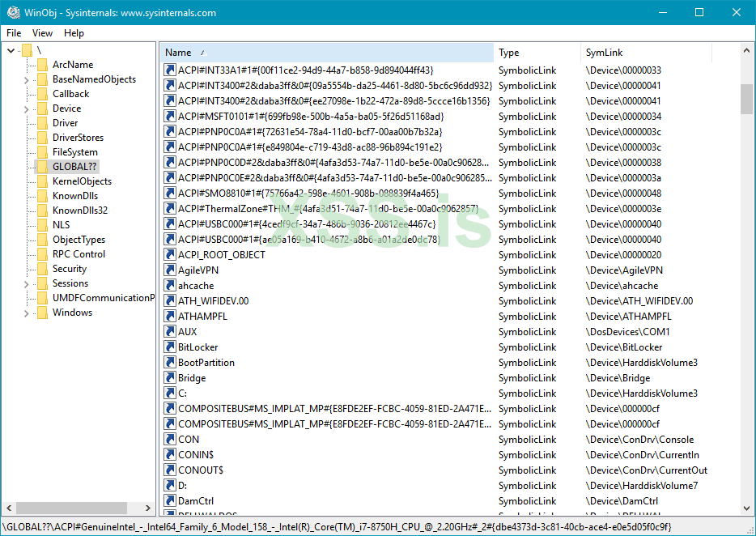Click the up arrow of the list scrollbar
The image size is (756, 536).
pos(746,50)
